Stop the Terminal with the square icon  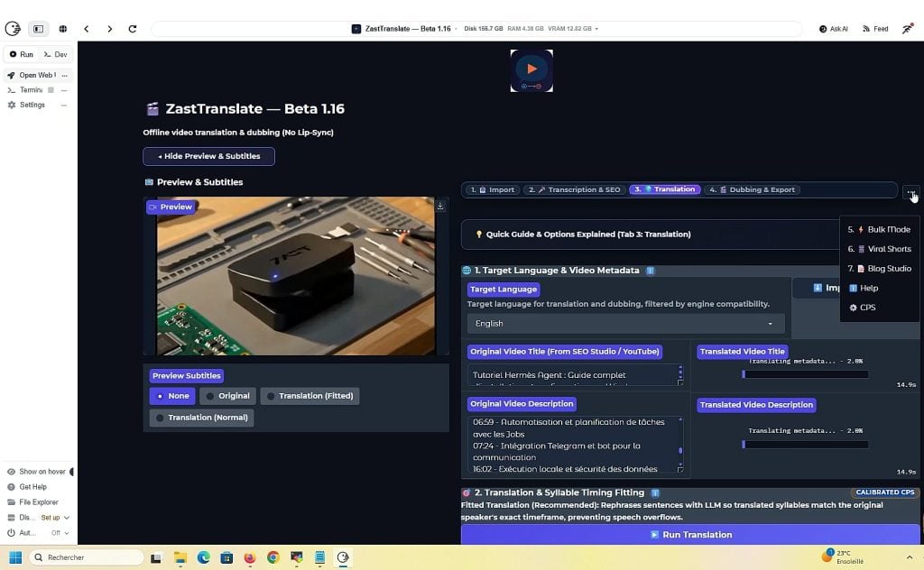(51, 90)
